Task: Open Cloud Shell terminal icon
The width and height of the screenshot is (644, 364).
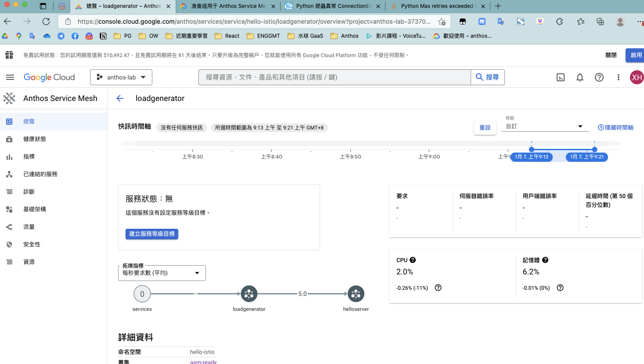Action: click(x=561, y=77)
